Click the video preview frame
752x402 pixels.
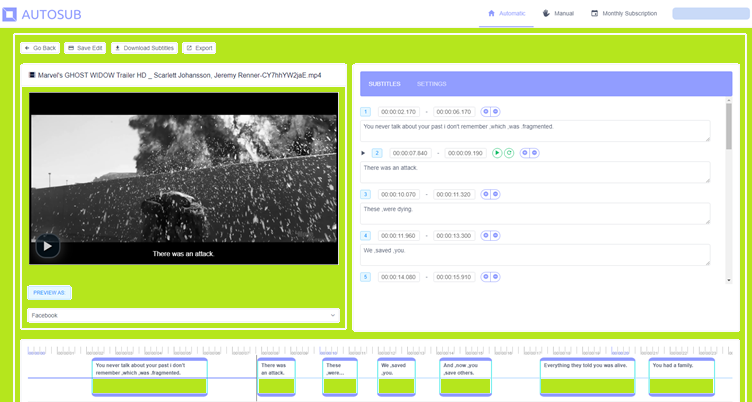click(x=184, y=178)
